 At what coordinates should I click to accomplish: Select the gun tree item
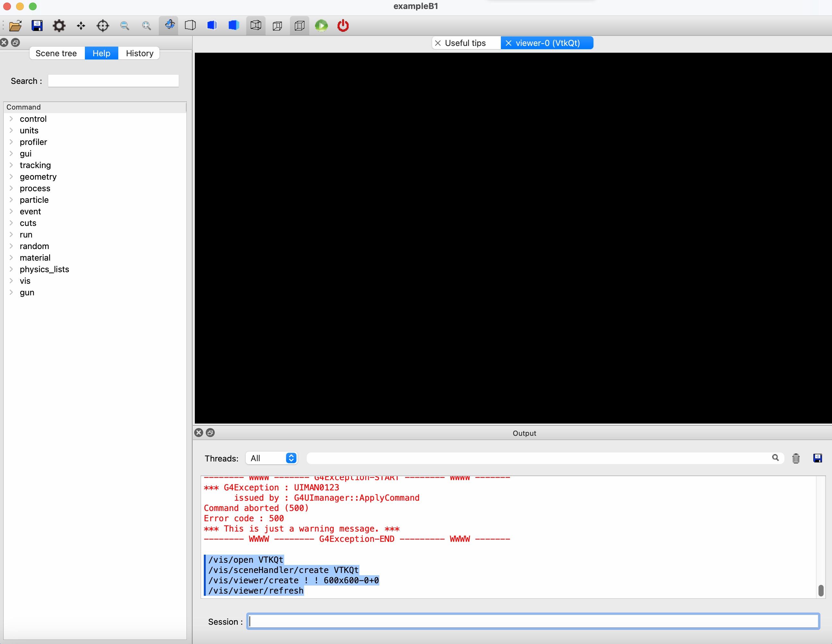27,292
